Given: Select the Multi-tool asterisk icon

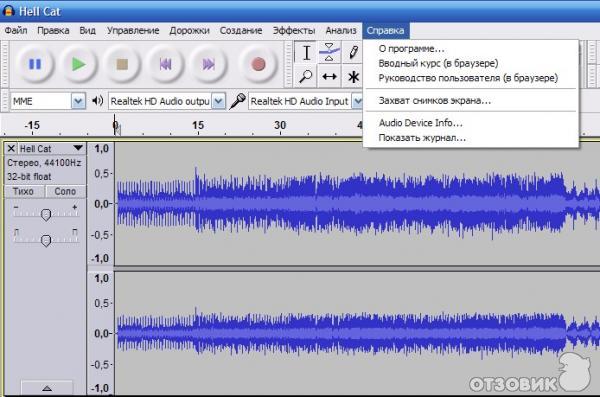Looking at the screenshot, I should [x=353, y=77].
